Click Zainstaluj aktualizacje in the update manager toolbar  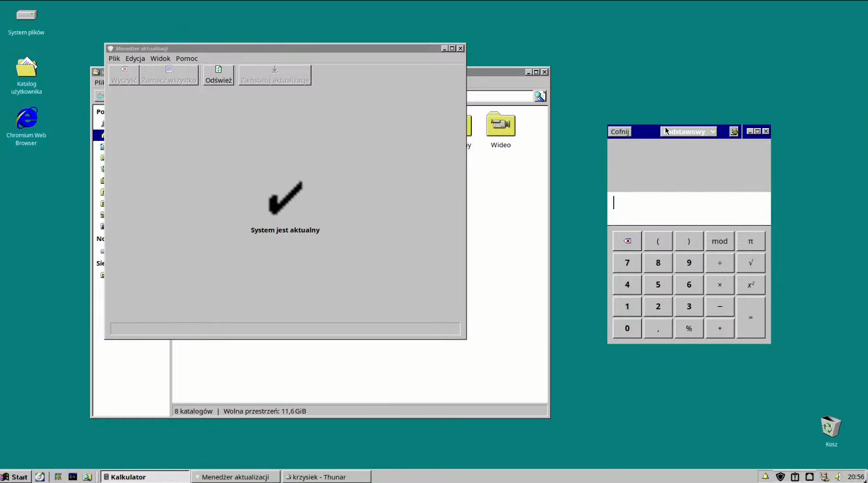coord(275,75)
